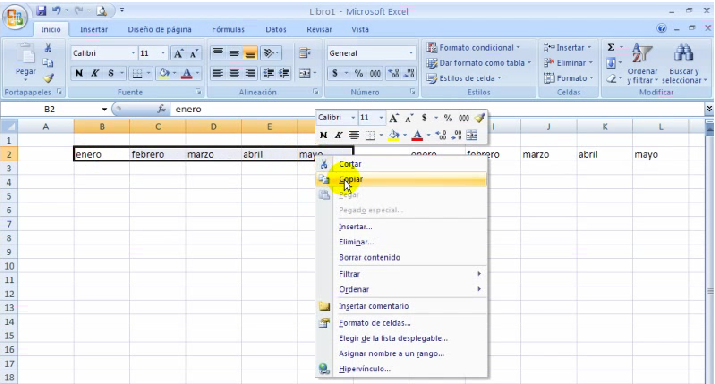
Task: Apply percent style in ribbon Número group
Action: 359,73
